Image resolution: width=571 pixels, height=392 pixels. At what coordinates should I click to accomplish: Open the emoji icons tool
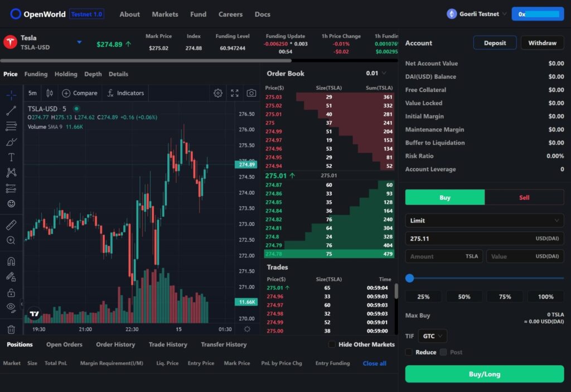tap(11, 204)
